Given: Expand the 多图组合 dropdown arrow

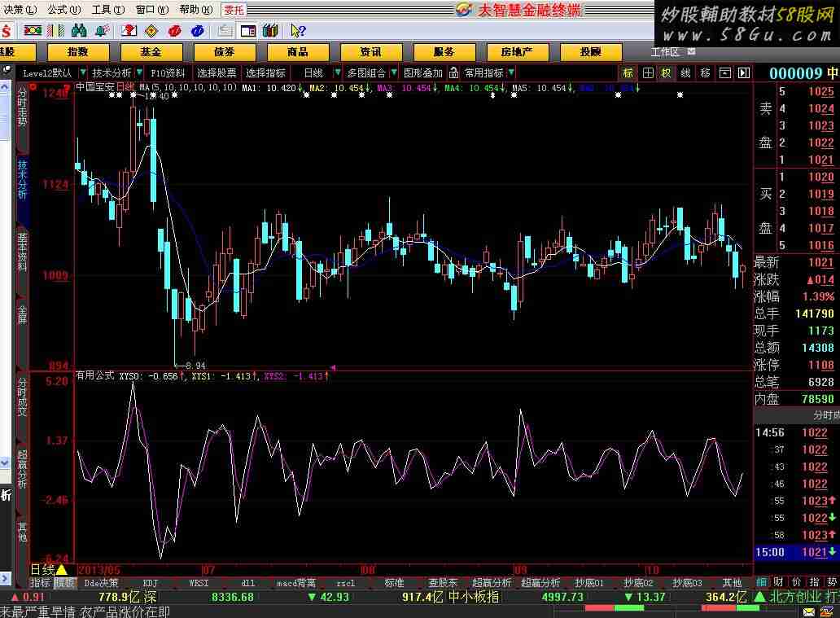Looking at the screenshot, I should (x=394, y=72).
